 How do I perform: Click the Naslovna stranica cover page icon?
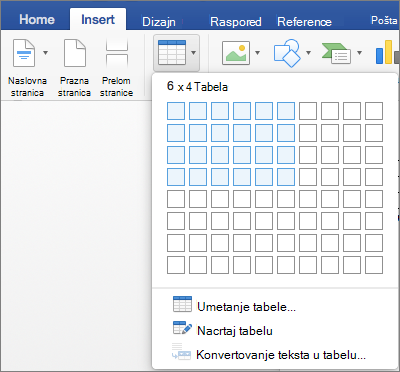click(24, 53)
